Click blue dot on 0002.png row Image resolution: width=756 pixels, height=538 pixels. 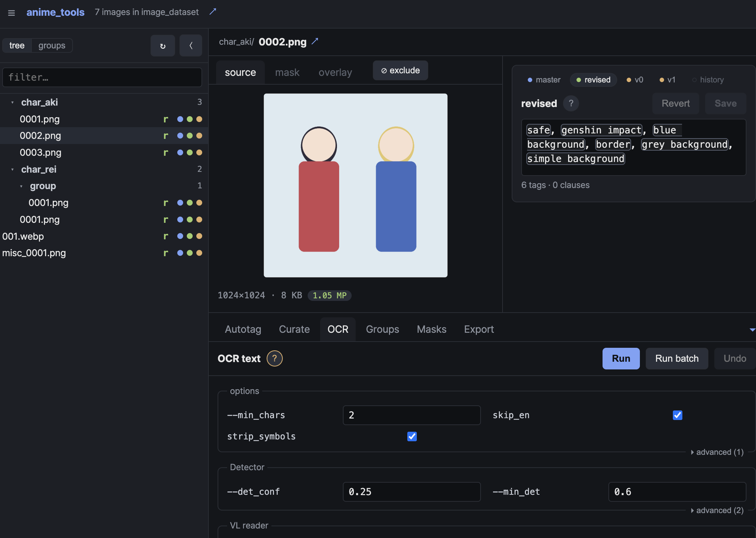click(x=180, y=136)
